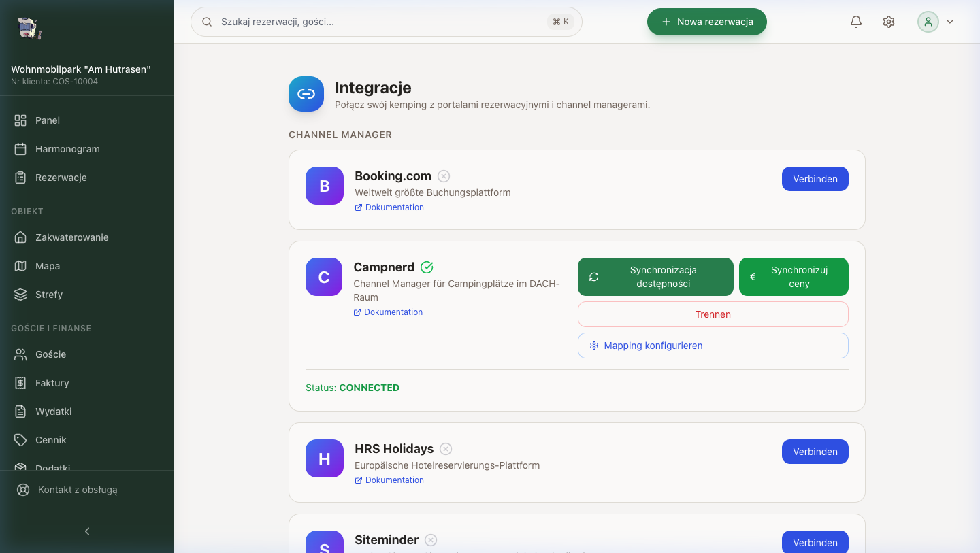Go to Faktury
This screenshot has height=553, width=980.
(x=87, y=383)
